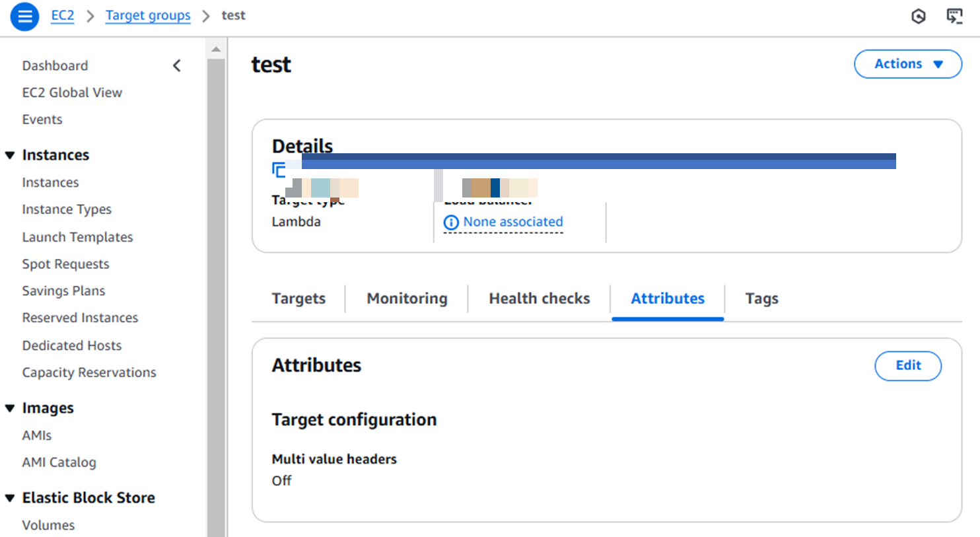Collapse the Instances section in sidebar
Image resolution: width=980 pixels, height=537 pixels.
click(x=10, y=155)
